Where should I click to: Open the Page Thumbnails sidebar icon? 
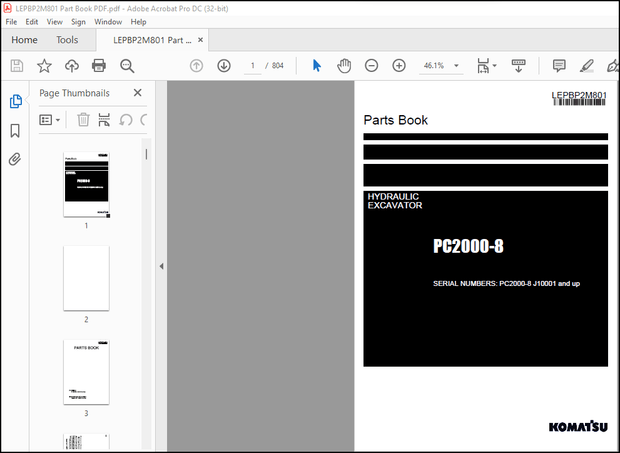[15, 102]
